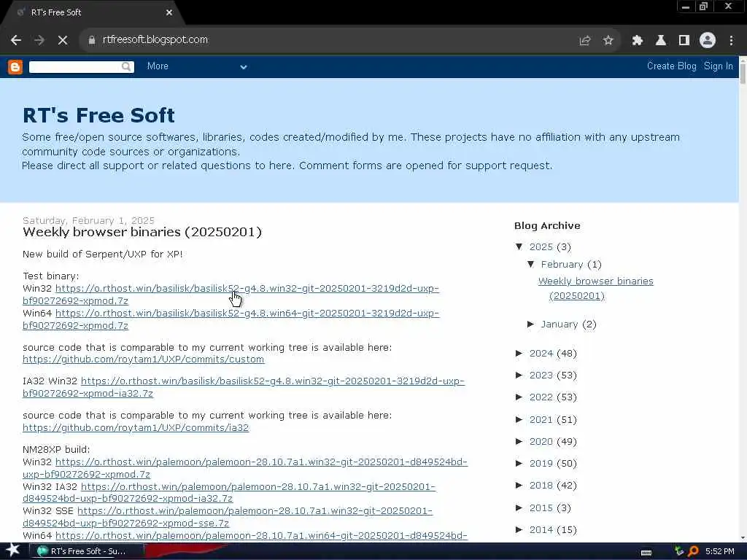Screen dimensions: 747x560
Task: Click the 5:52 PM clock
Action: (x=720, y=551)
